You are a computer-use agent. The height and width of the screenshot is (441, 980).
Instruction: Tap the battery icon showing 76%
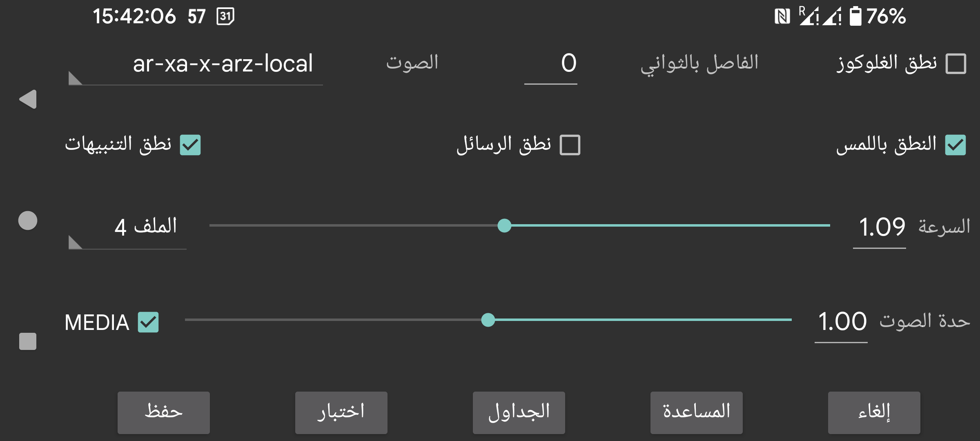[855, 17]
